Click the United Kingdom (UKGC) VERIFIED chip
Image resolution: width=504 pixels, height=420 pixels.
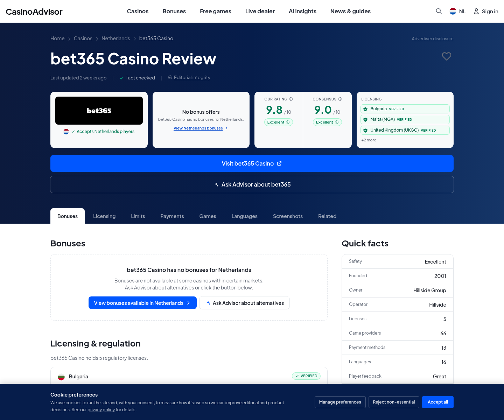coord(405,130)
